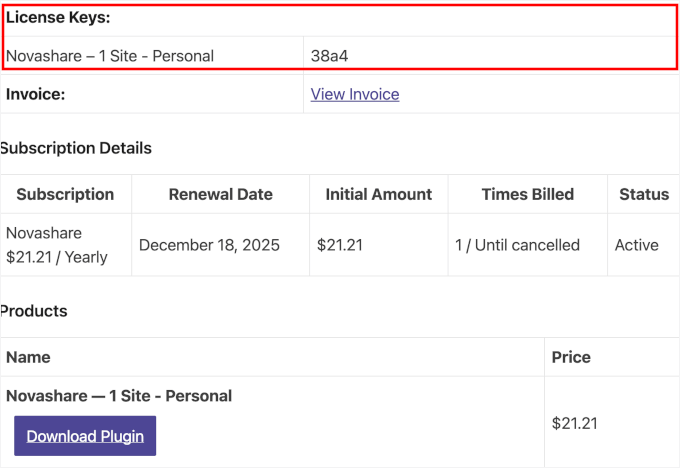Click Novashare – 1 Site - Personal license row
Image resolution: width=680 pixels, height=468 pixels.
click(x=110, y=56)
